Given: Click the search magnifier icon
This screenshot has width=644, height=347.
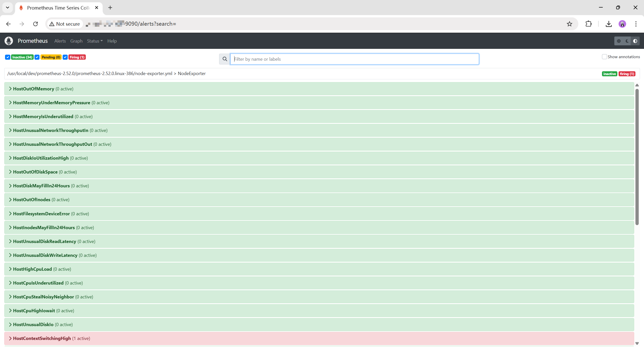Looking at the screenshot, I should pos(225,59).
